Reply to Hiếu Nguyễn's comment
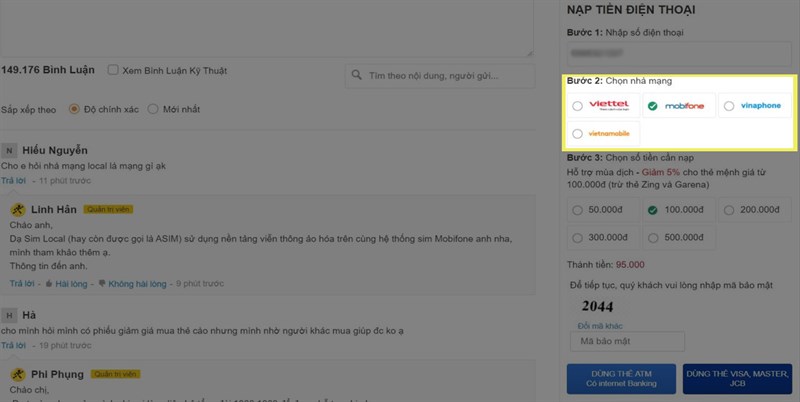800x402 pixels. click(13, 181)
